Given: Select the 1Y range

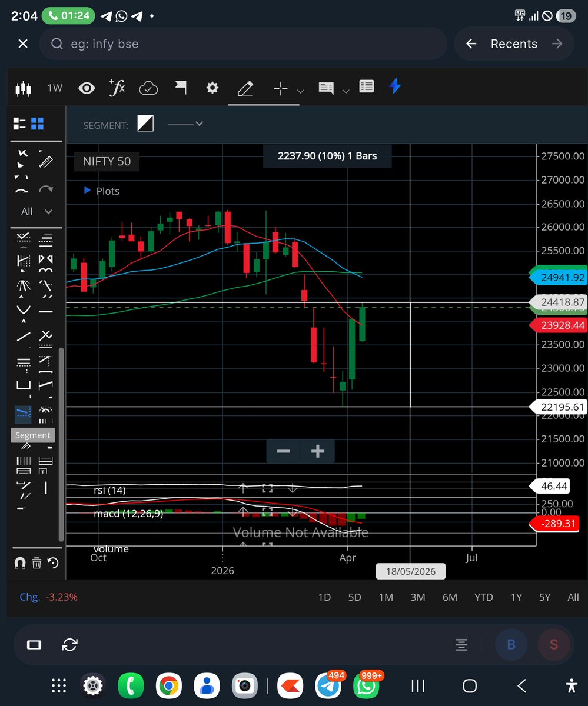Looking at the screenshot, I should coord(516,597).
